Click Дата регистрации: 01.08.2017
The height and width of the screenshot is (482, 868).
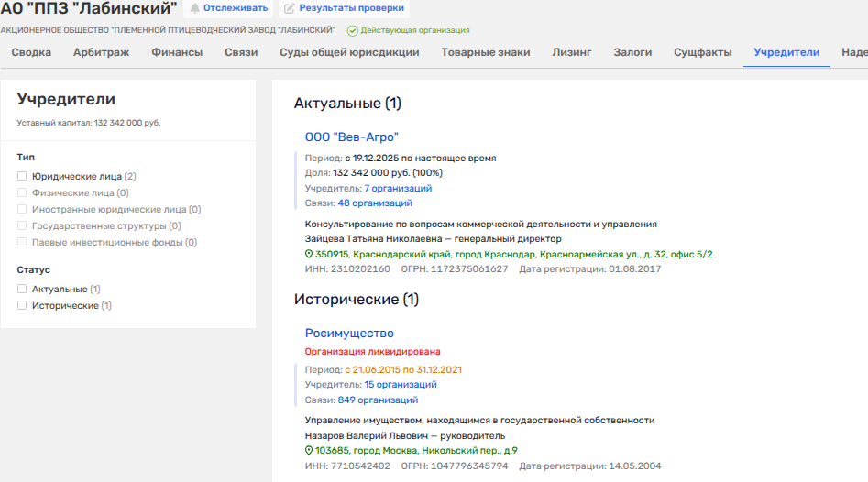tap(589, 268)
